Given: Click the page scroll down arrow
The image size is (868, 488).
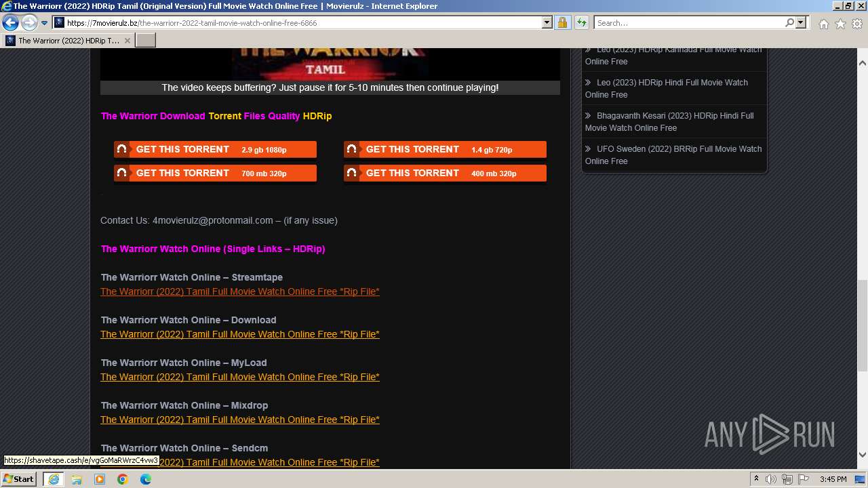Looking at the screenshot, I should (863, 455).
